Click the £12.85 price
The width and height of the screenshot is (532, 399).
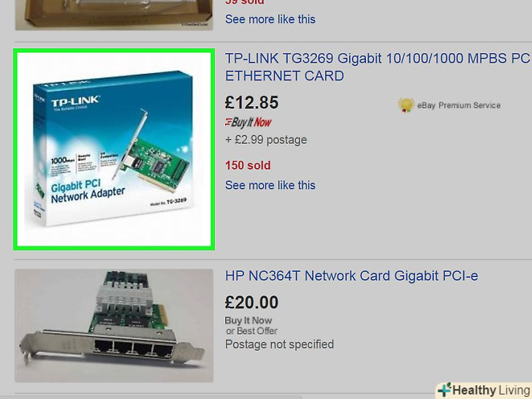coord(251,102)
